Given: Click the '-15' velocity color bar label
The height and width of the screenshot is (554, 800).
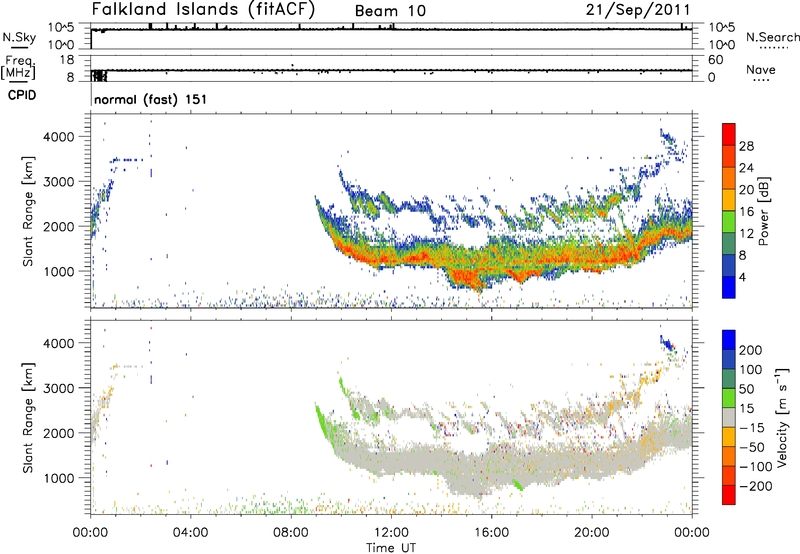Looking at the screenshot, I should [x=752, y=428].
